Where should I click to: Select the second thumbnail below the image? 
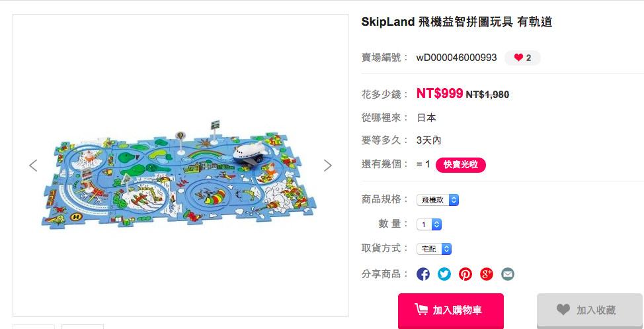(x=82, y=326)
